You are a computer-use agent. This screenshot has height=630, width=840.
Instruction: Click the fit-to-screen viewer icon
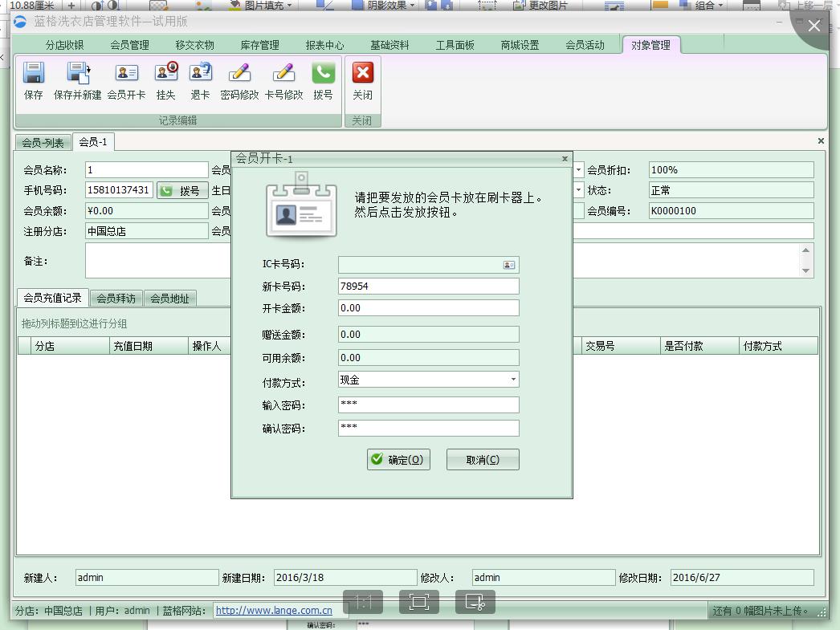pos(419,602)
